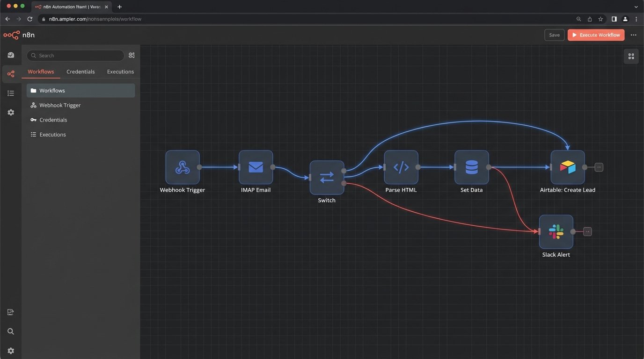
Task: Open the Parse HTML node
Action: point(401,167)
